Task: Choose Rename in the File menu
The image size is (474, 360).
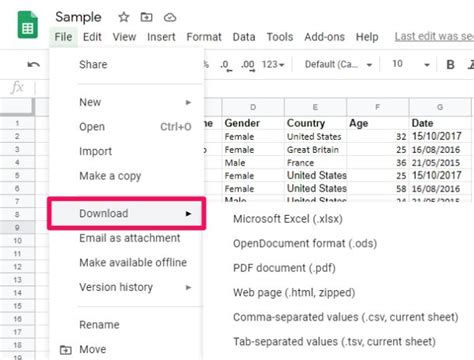Action: tap(126, 325)
